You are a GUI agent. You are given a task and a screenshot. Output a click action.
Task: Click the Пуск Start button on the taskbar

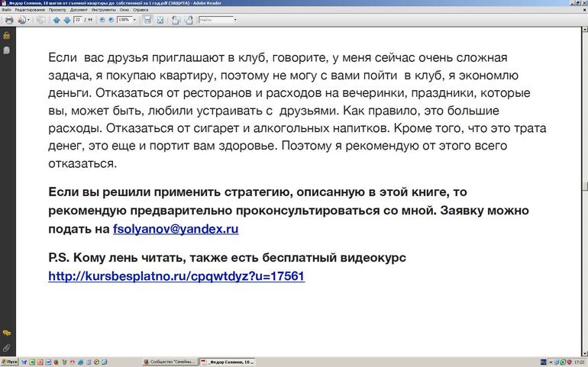tap(9, 362)
